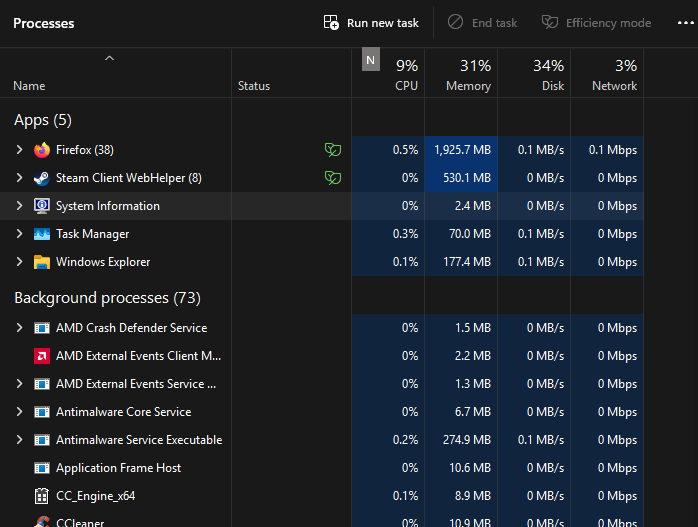The height and width of the screenshot is (527, 698).
Task: Expand the Steam Client WebHelper group
Action: pyautogui.click(x=19, y=178)
